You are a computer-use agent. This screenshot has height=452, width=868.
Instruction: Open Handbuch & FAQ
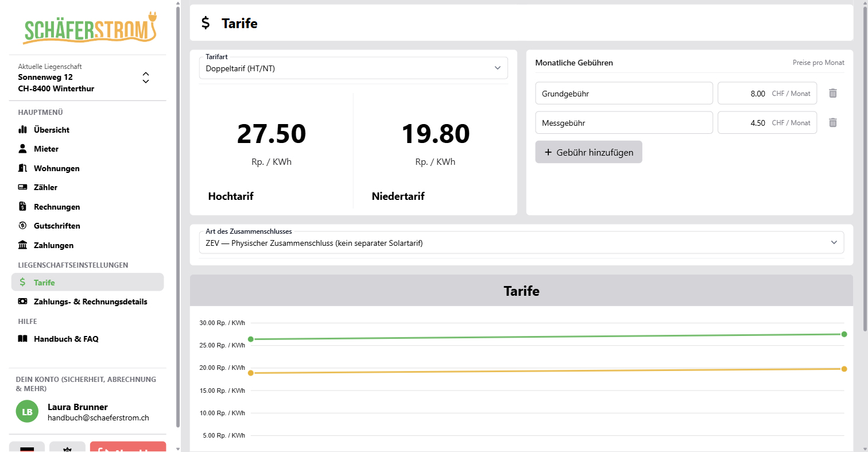[87, 339]
